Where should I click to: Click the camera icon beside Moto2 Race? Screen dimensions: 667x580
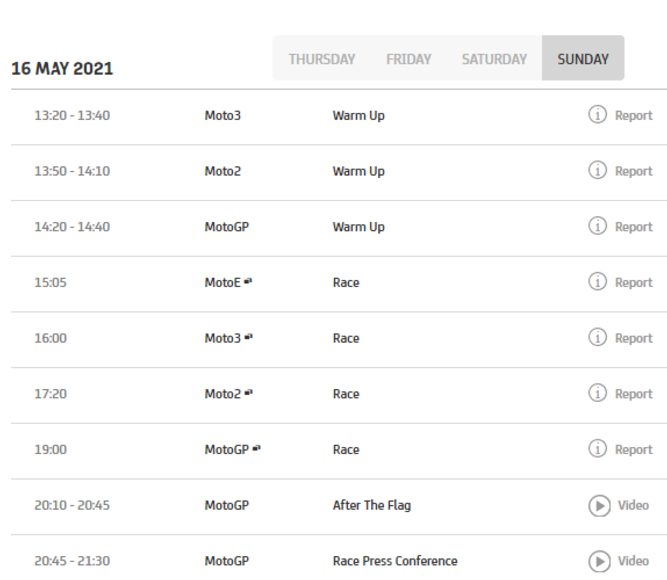pyautogui.click(x=248, y=394)
